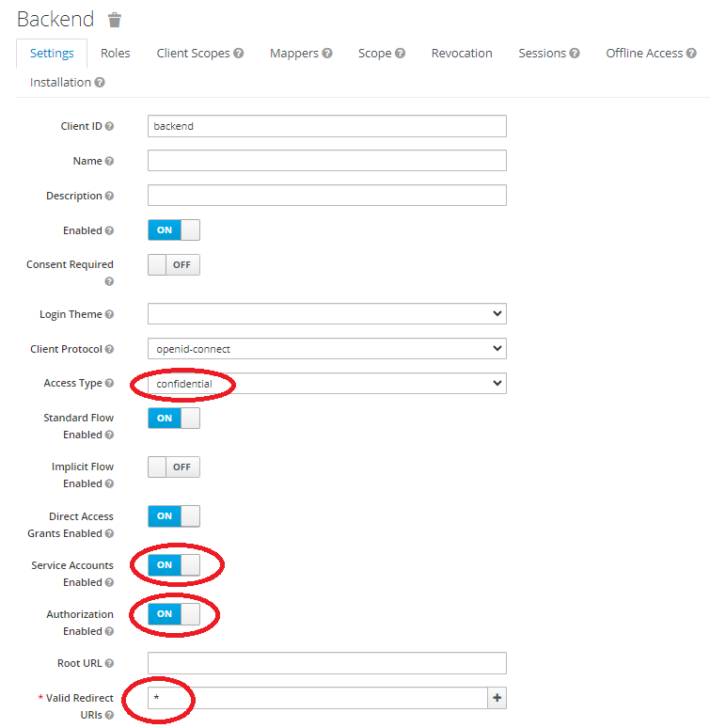Show help for Login Theme setting
Screen dimensions: 710x728
click(109, 314)
